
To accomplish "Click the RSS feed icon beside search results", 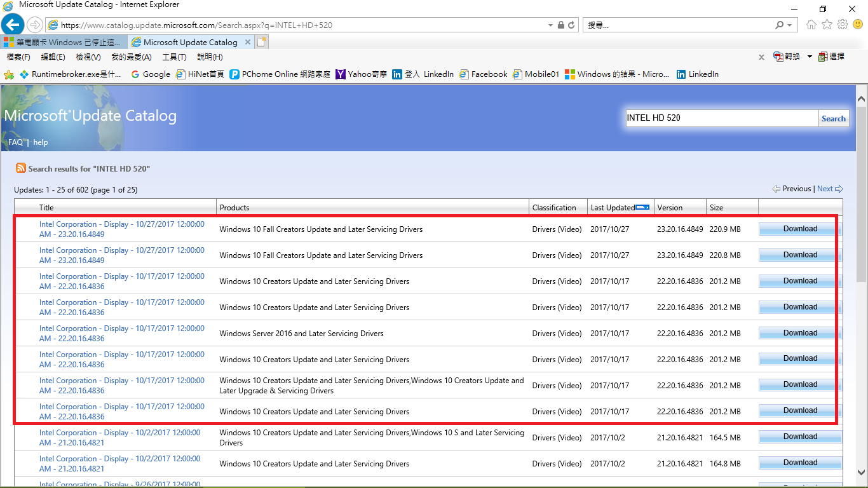I will pos(21,168).
